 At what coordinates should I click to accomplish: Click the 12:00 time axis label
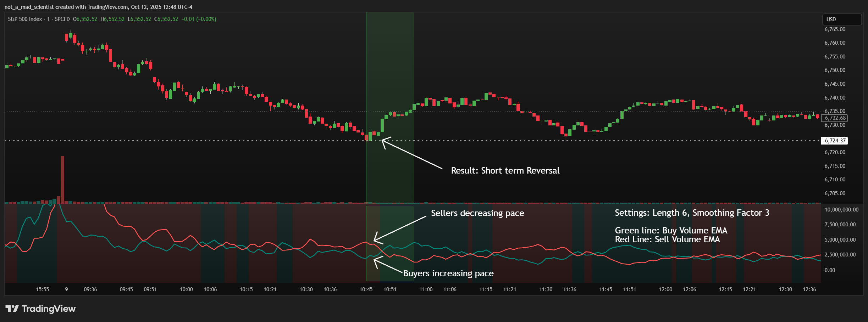(666, 289)
